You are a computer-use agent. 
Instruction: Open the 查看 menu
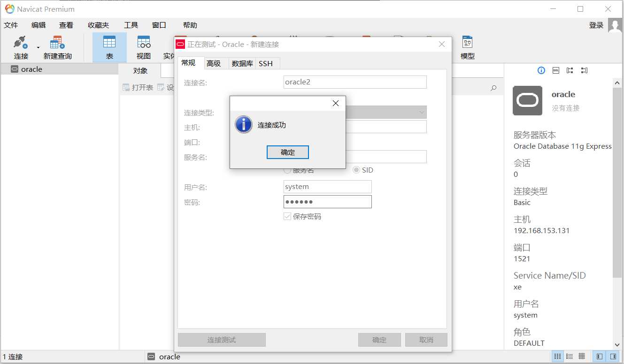coord(66,25)
